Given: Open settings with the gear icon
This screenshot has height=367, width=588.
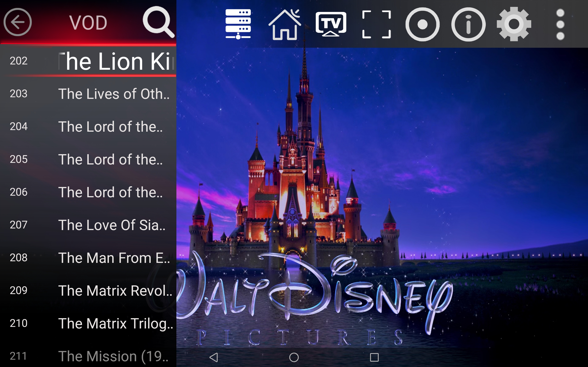Looking at the screenshot, I should (514, 24).
